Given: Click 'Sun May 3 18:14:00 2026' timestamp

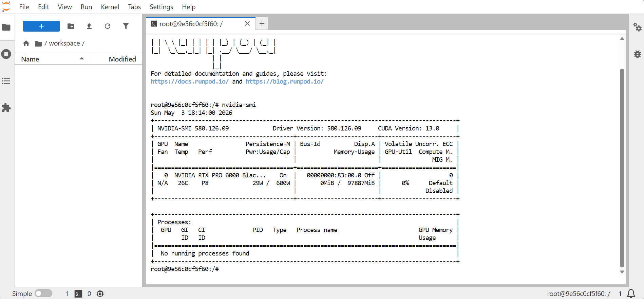Looking at the screenshot, I should [191, 113].
